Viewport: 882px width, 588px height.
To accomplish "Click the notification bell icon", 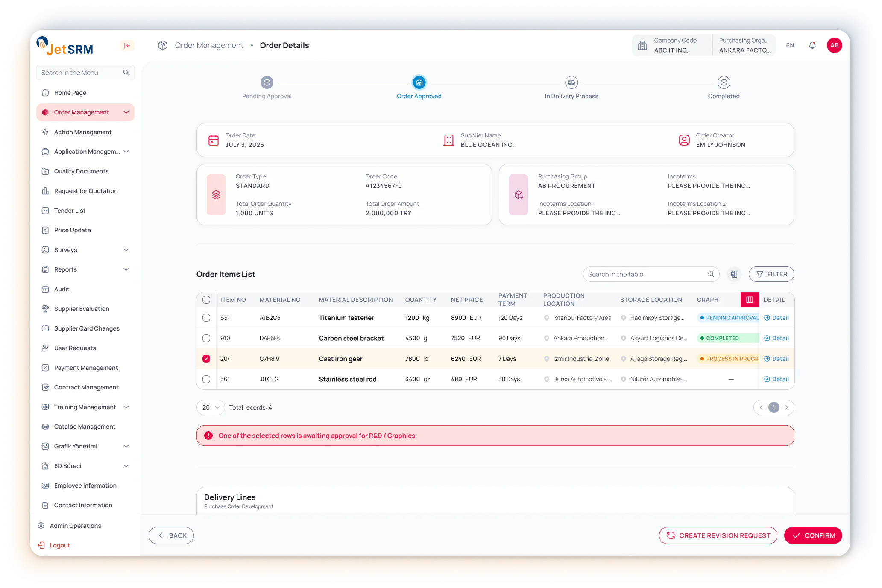I will coord(812,45).
